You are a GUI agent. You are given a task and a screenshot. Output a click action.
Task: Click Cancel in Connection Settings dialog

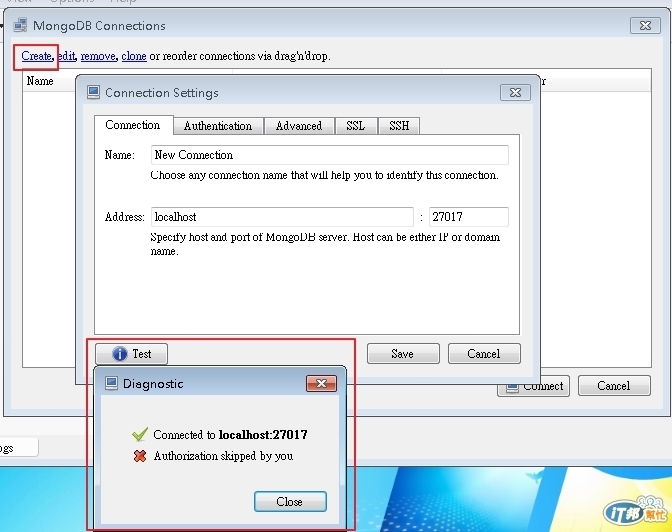point(484,354)
